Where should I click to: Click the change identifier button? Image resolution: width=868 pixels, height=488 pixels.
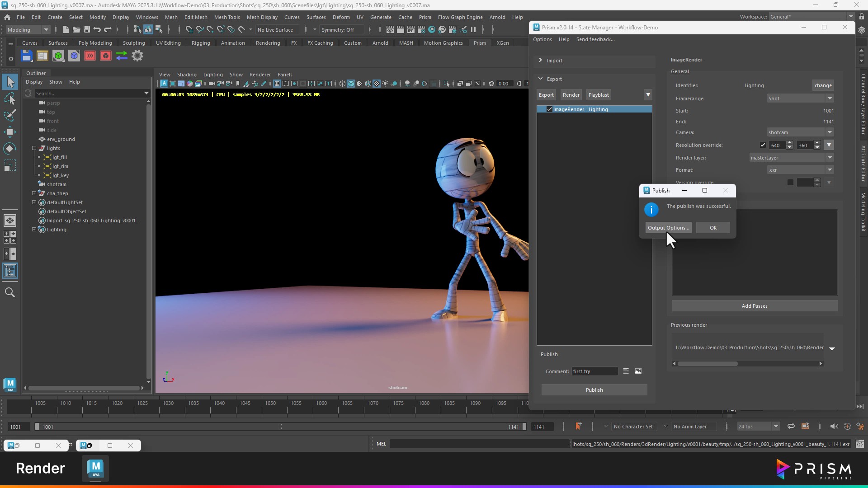(823, 85)
